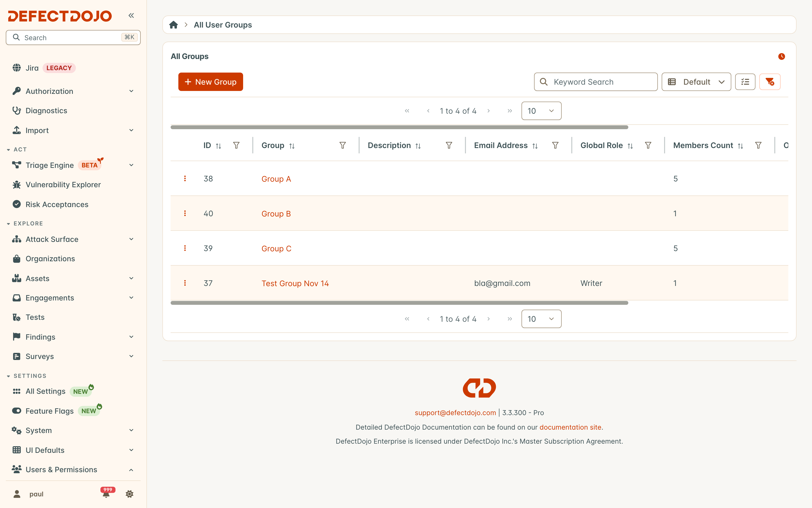Open the Email Address column filter funnel
Screen dimensions: 812x508
point(555,145)
